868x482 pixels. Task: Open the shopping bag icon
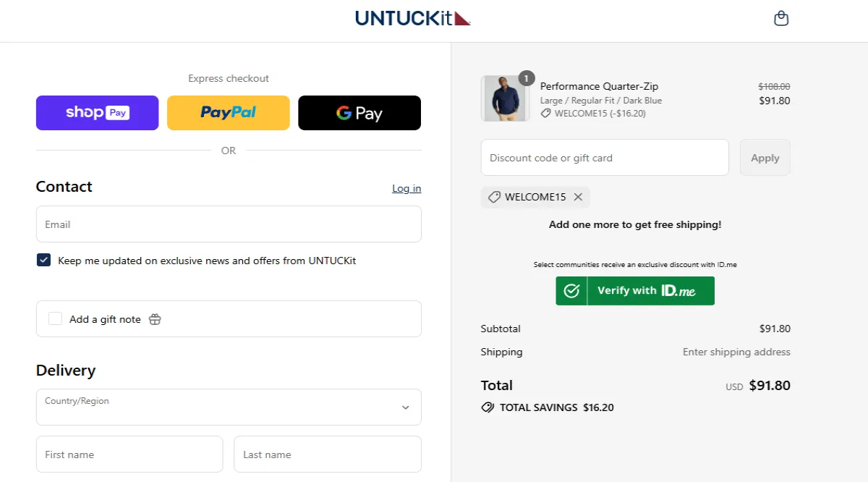pyautogui.click(x=781, y=17)
